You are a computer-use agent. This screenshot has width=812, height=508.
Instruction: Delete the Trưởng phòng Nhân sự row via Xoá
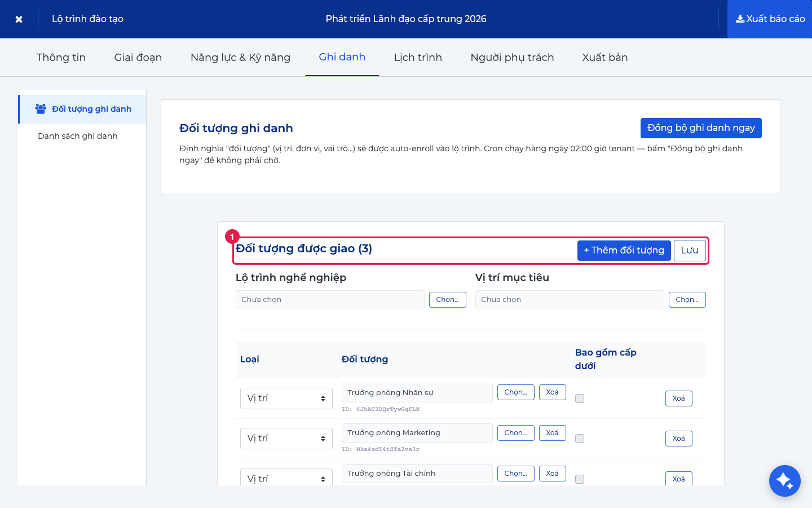679,398
